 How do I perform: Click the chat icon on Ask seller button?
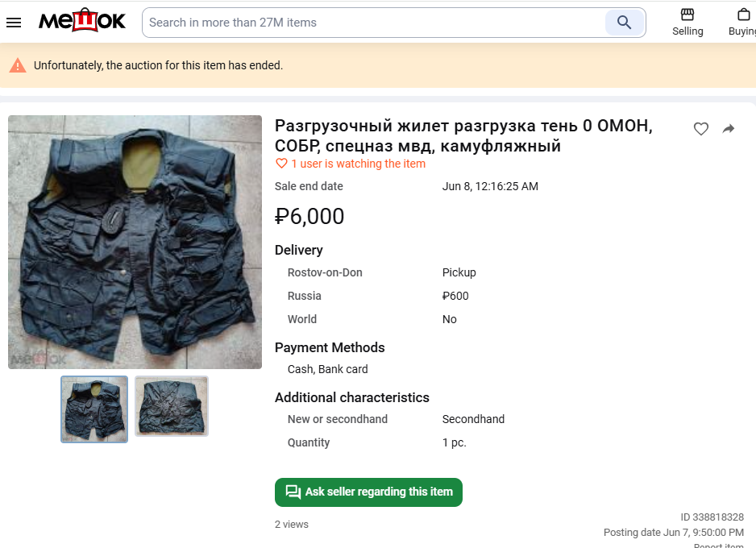(293, 492)
